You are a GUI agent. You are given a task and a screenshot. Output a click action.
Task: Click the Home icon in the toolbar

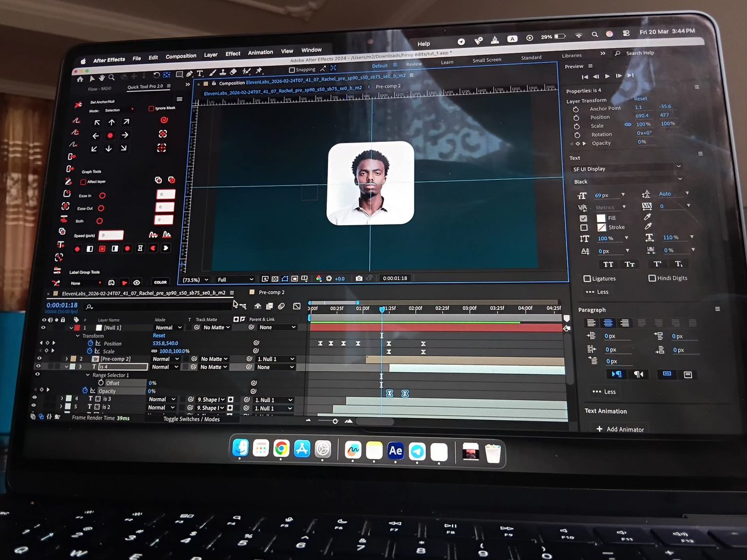(80, 80)
